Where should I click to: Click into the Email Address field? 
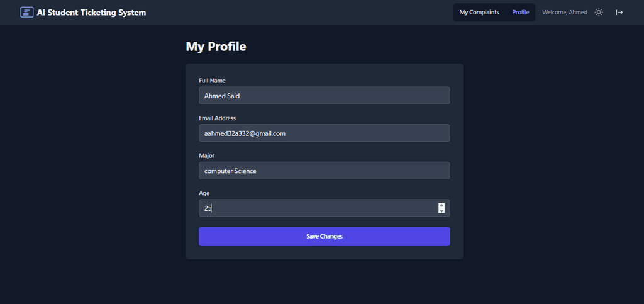tap(324, 133)
